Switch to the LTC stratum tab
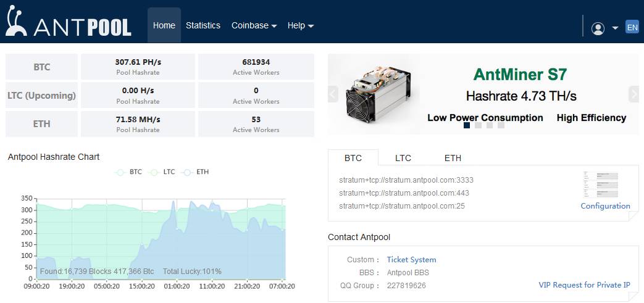 tap(403, 158)
